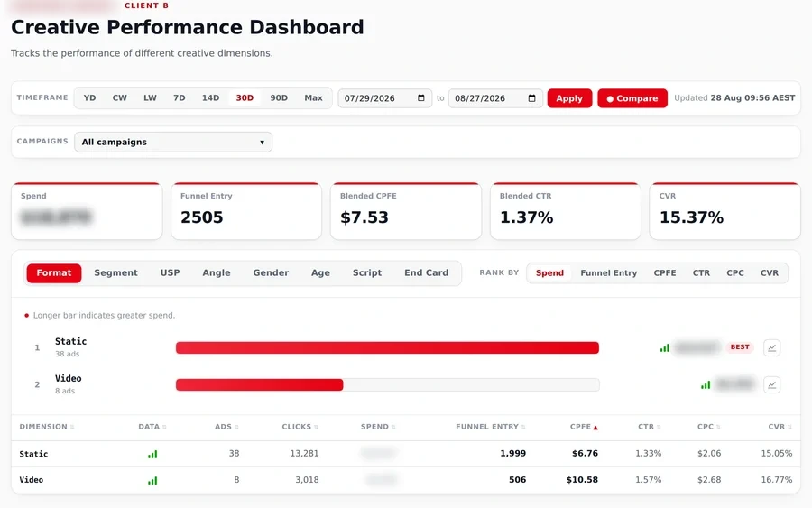Image resolution: width=812 pixels, height=508 pixels.
Task: Click calendar icon in end date field
Action: click(x=531, y=97)
